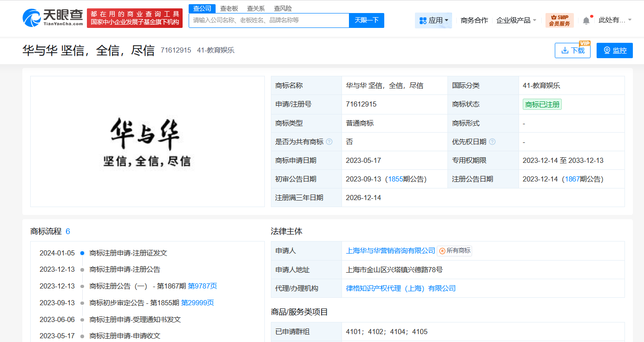Open the 第9787页 announcement page link

[x=202, y=286]
